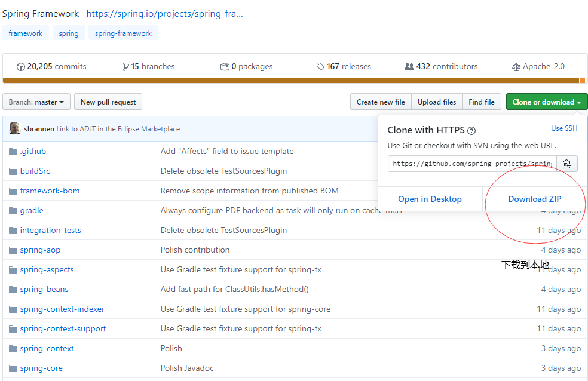588x381 pixels.
Task: Click the New pull request button
Action: [108, 102]
